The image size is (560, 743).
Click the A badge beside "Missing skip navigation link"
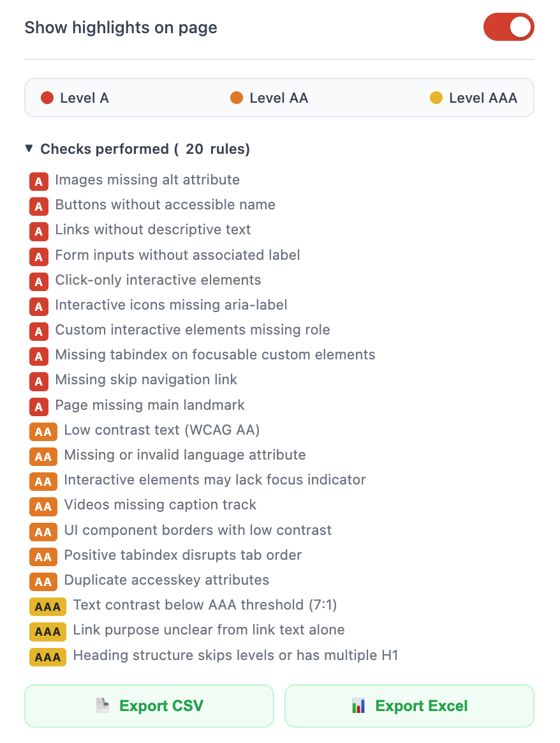[x=38, y=381]
